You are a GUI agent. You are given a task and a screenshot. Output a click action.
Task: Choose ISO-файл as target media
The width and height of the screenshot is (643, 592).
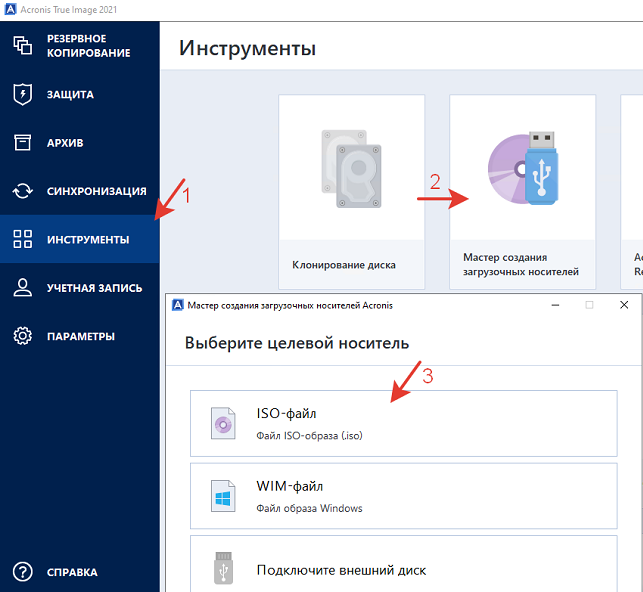pos(404,424)
